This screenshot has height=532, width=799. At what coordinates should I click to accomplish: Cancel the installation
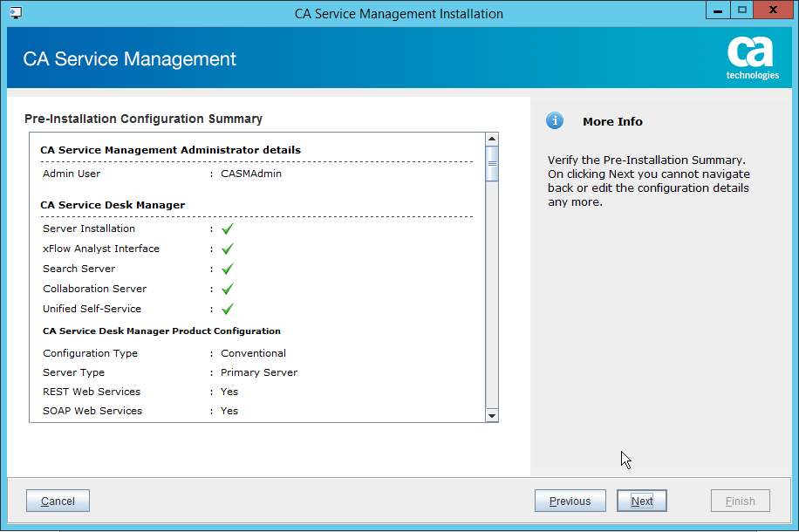pos(57,501)
